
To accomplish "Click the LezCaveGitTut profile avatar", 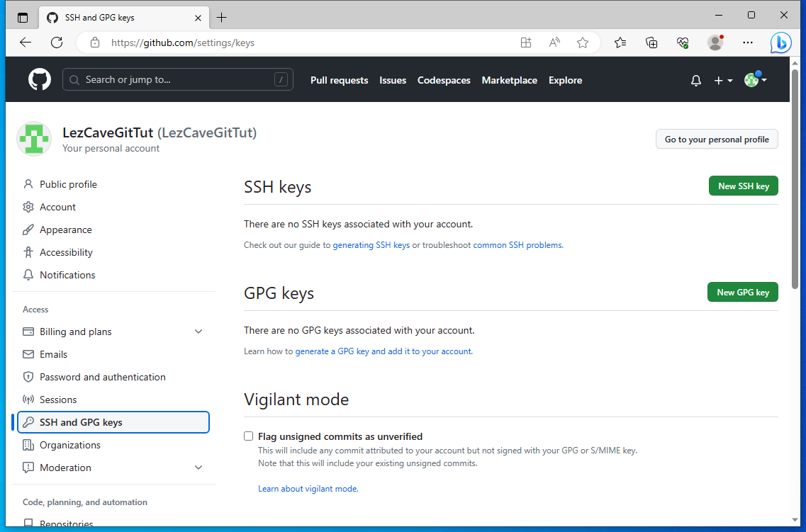I will 34,139.
